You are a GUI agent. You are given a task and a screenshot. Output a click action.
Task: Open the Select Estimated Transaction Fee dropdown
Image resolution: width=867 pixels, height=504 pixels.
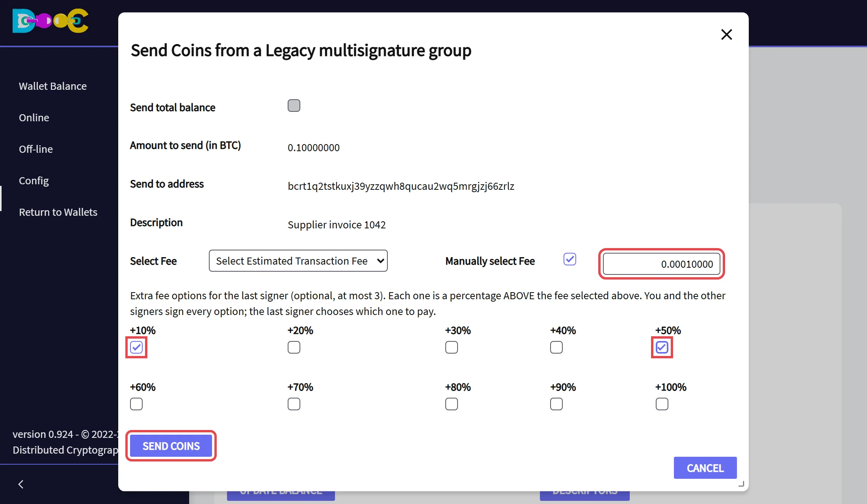click(298, 261)
